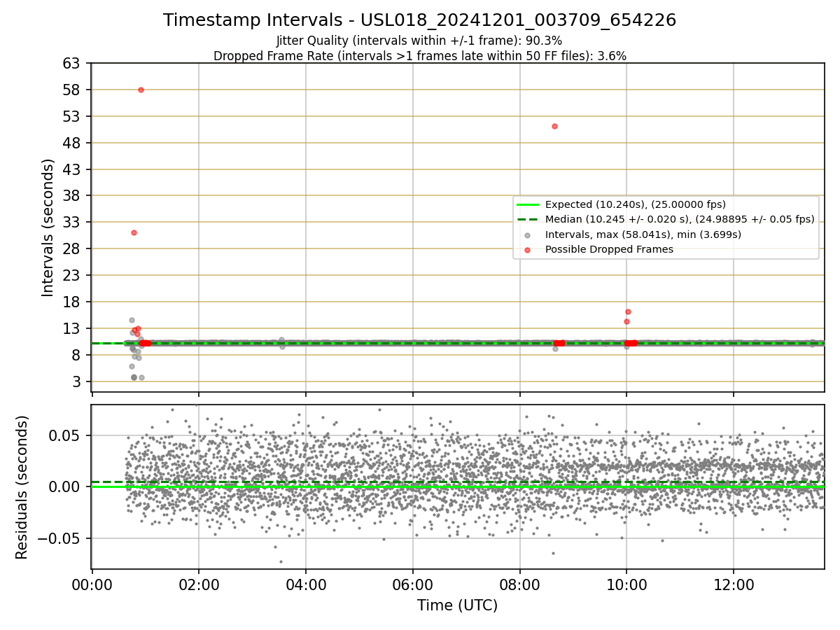Click the red outlier point near 51 seconds
Screen dimensions: 840x630
pyautogui.click(x=554, y=126)
